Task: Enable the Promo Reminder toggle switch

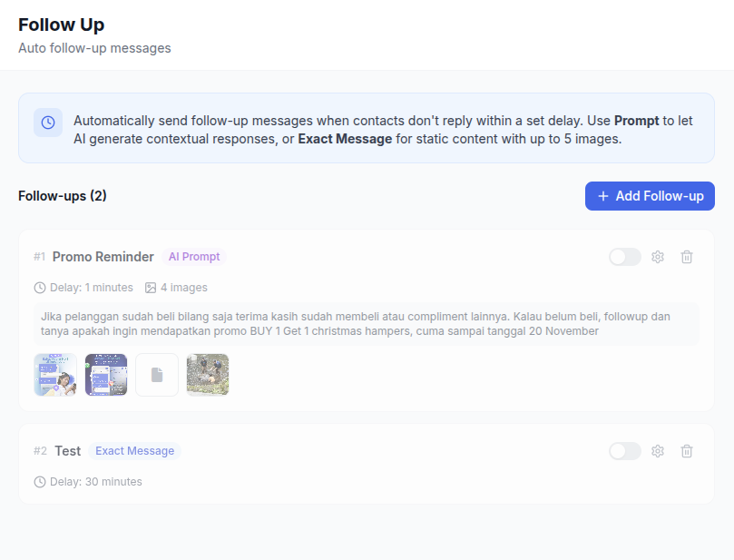Action: [x=625, y=257]
